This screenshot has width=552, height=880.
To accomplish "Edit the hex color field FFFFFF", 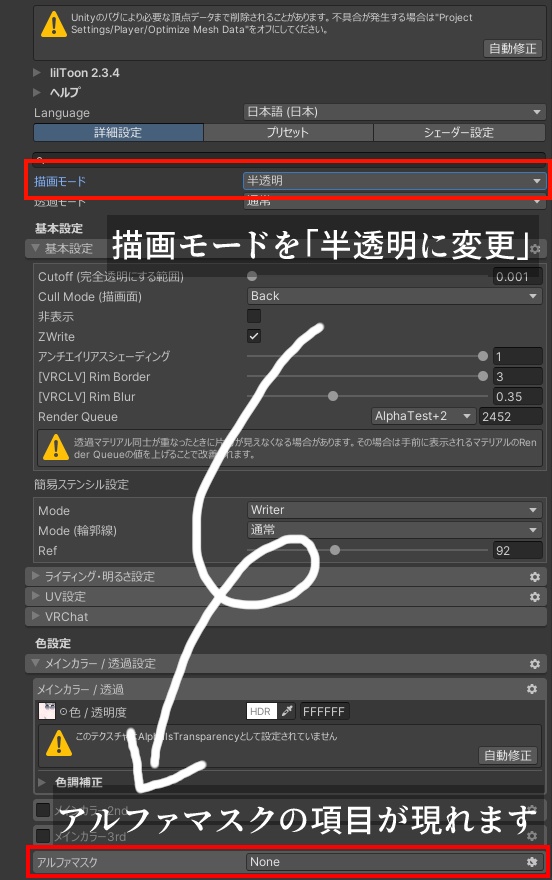I will 324,711.
